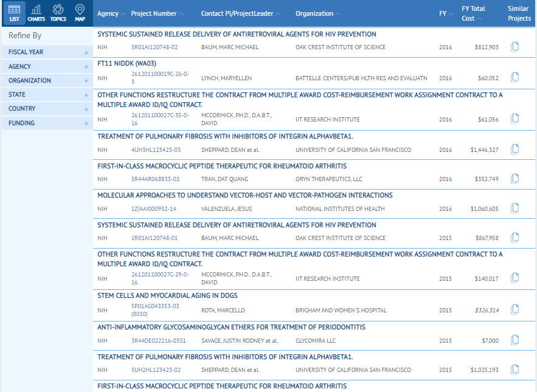This screenshot has height=392, width=537.
Task: Open Anti-Inflammatory Glycosaminoglycan Ethers project title
Action: (231, 327)
